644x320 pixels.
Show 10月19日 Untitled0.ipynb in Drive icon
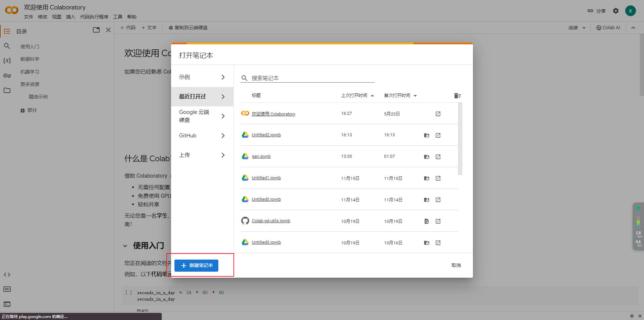coord(427,243)
